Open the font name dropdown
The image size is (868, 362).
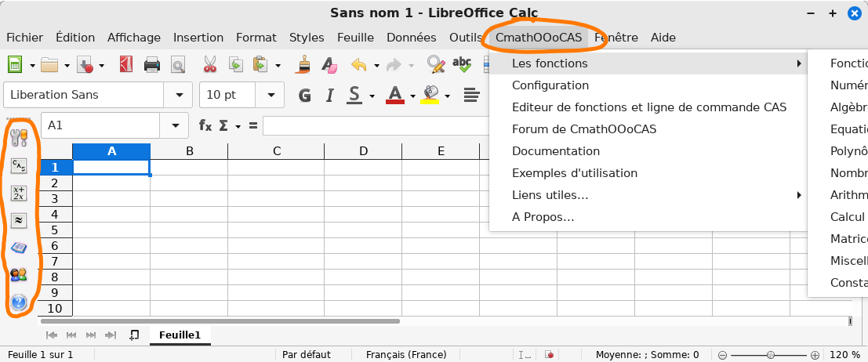pos(176,95)
